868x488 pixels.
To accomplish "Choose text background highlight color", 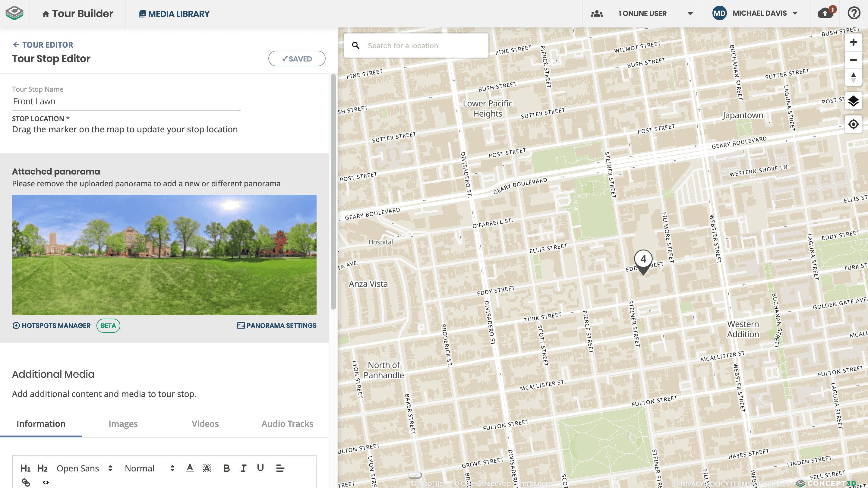I will click(207, 468).
